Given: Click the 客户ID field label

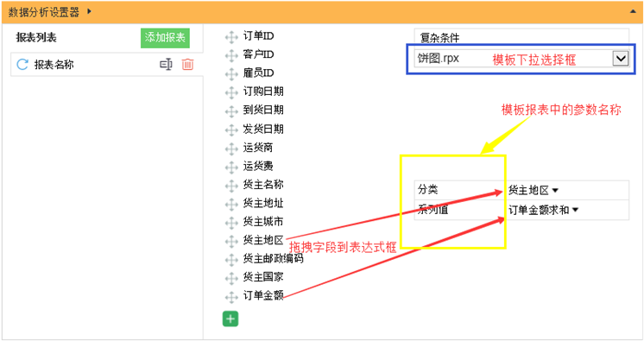Looking at the screenshot, I should pyautogui.click(x=258, y=54).
